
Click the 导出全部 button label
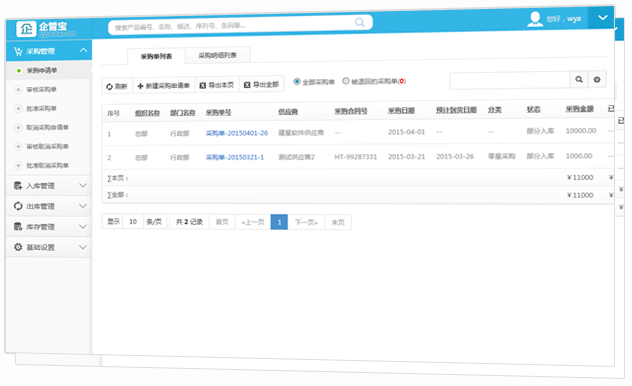pos(266,85)
